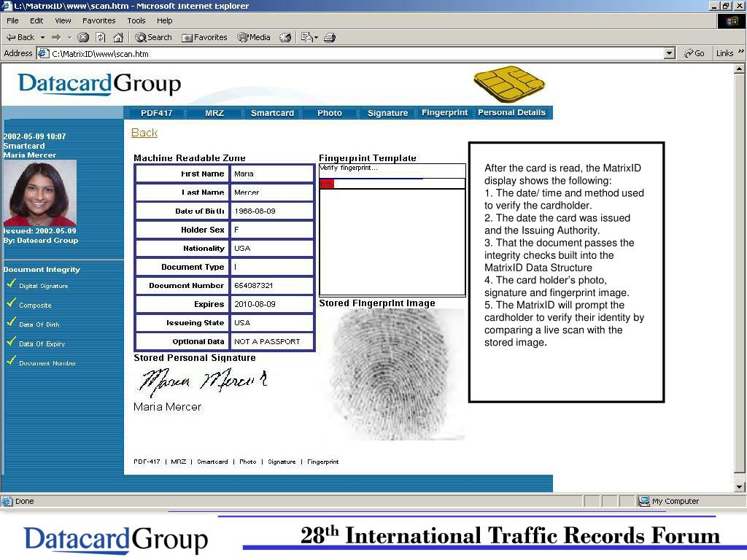Select the Document Number value "654087321"
The width and height of the screenshot is (747, 560).
253,285
